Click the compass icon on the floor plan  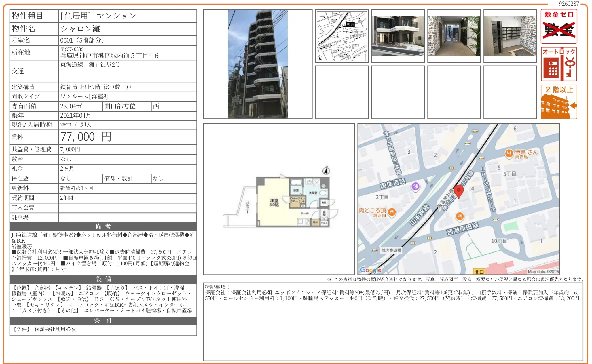coord(326,171)
